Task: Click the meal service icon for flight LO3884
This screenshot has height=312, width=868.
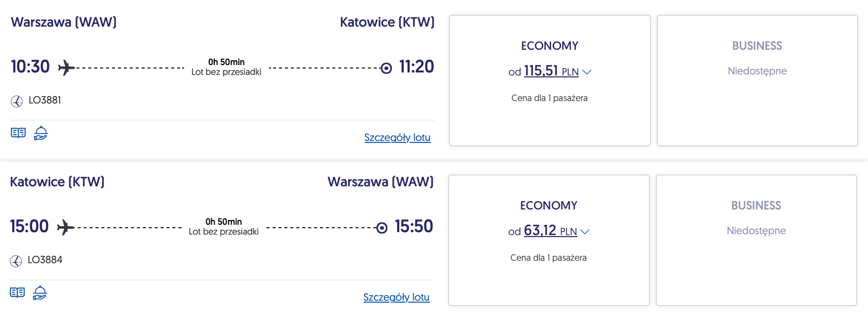Action: click(x=40, y=293)
